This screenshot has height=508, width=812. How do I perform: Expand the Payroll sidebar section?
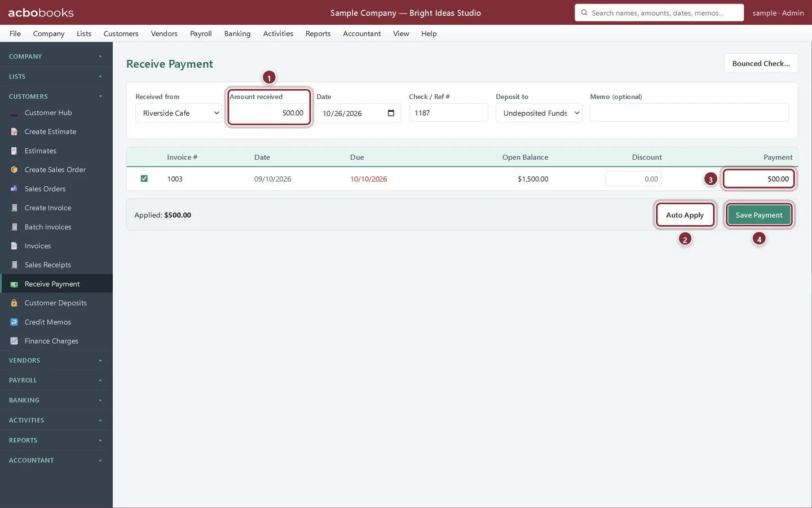click(x=56, y=380)
